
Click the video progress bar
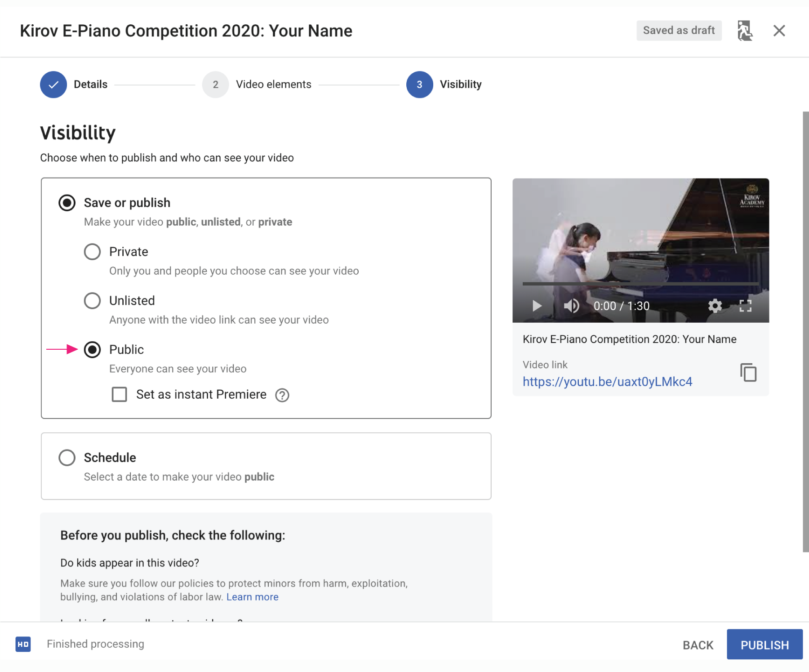coord(640,284)
